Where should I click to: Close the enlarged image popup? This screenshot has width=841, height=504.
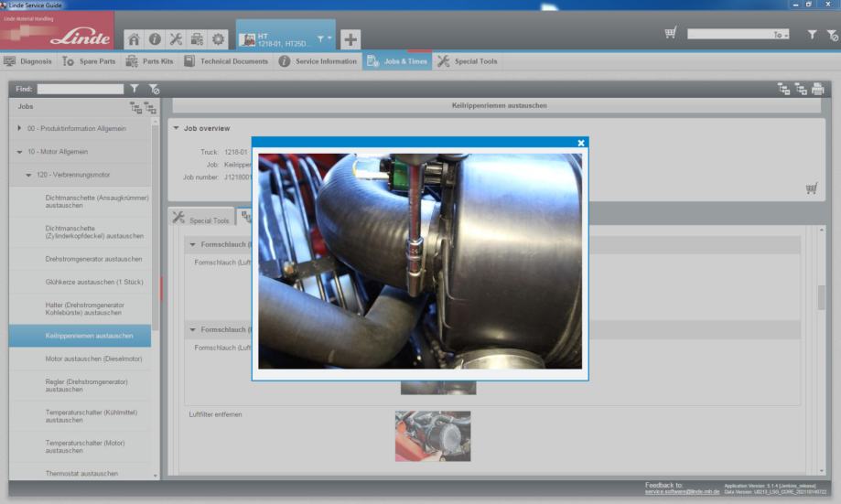pos(581,143)
